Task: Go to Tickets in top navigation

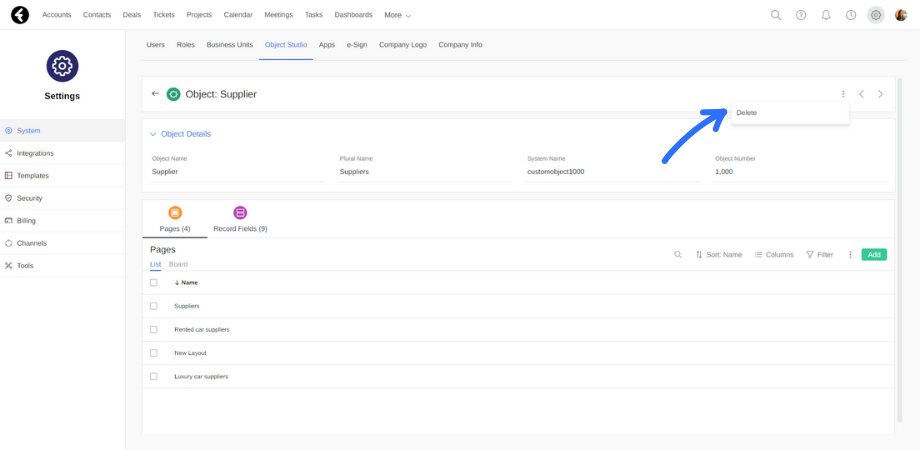Action: click(x=164, y=15)
